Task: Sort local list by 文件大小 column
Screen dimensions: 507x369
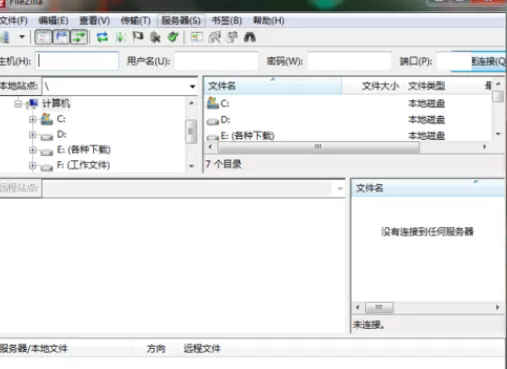Action: click(x=373, y=86)
